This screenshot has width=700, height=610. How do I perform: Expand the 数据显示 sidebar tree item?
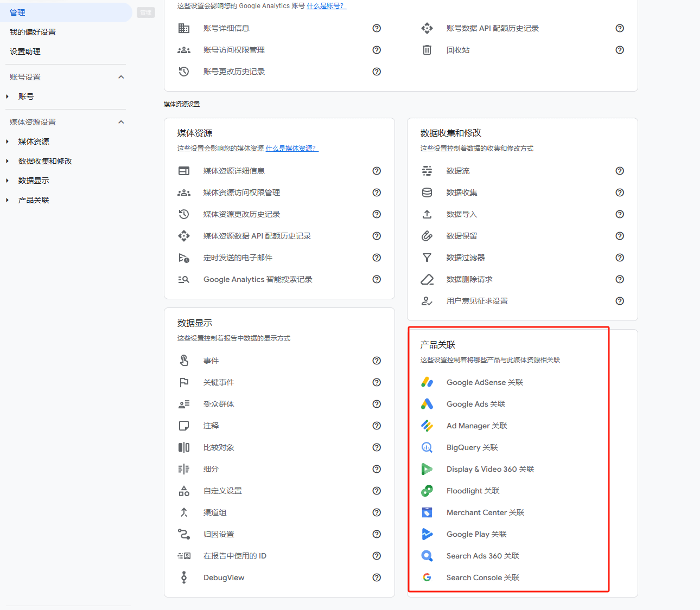point(7,181)
